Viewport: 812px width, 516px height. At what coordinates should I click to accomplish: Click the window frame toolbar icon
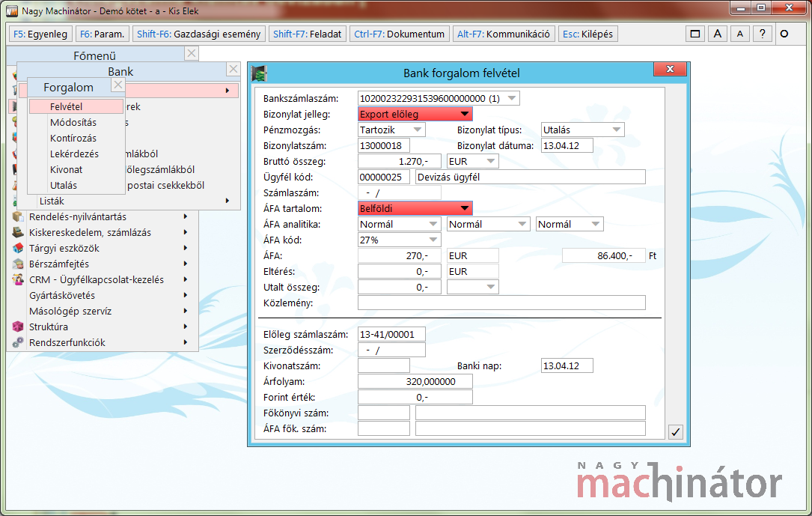coord(695,34)
